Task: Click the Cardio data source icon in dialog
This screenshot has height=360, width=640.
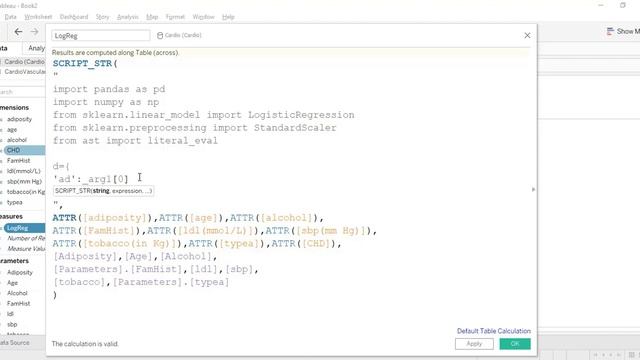Action: [x=160, y=36]
